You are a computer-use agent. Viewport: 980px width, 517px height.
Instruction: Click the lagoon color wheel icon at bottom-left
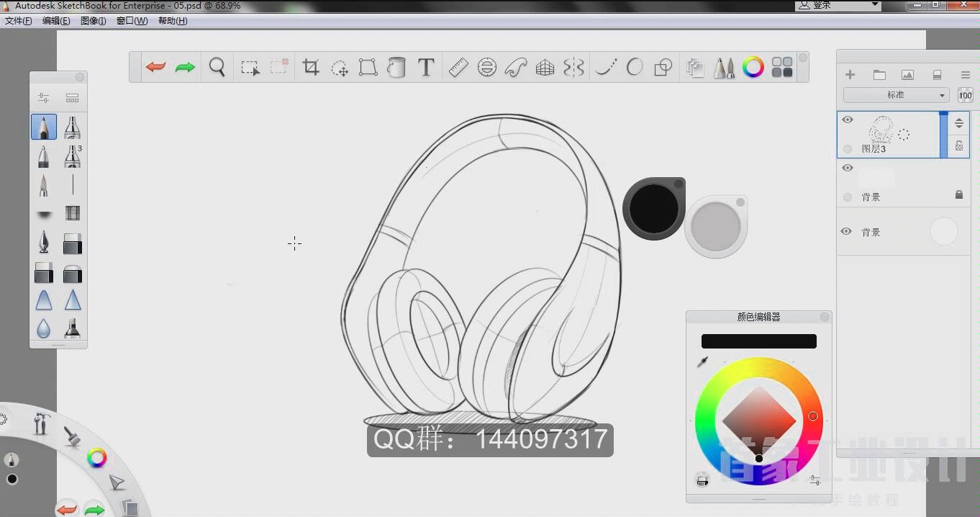[96, 458]
